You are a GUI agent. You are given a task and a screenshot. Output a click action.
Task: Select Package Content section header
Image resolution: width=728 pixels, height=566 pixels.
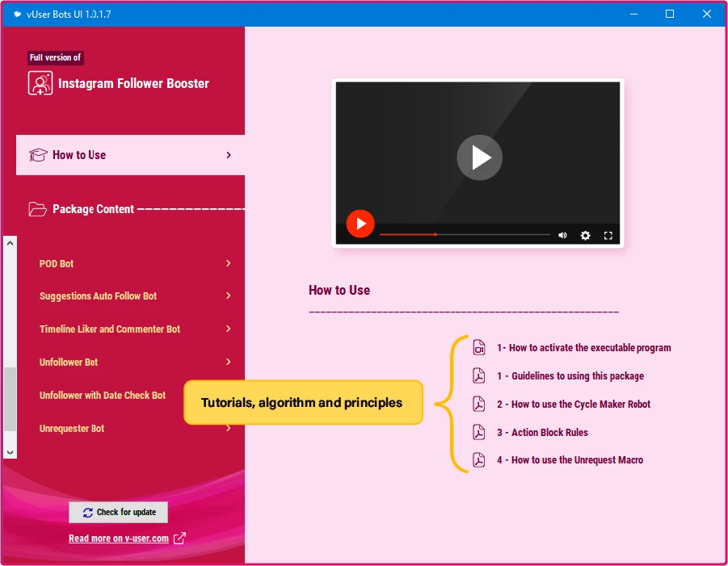pos(93,209)
